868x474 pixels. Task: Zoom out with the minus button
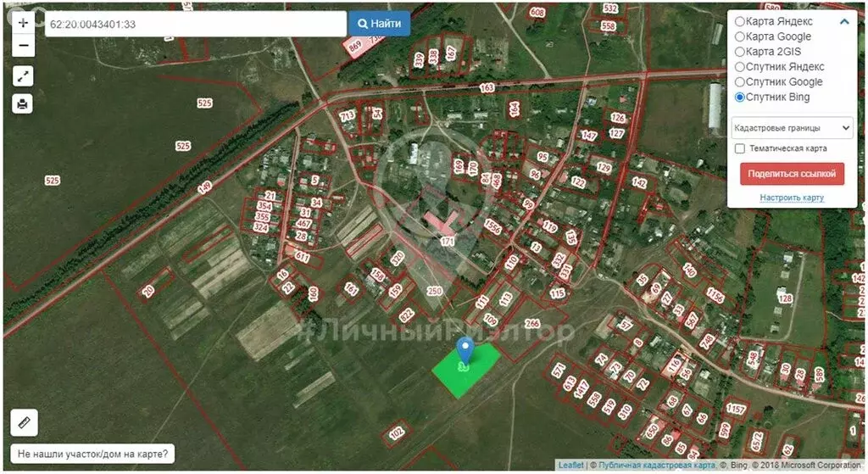coord(23,46)
